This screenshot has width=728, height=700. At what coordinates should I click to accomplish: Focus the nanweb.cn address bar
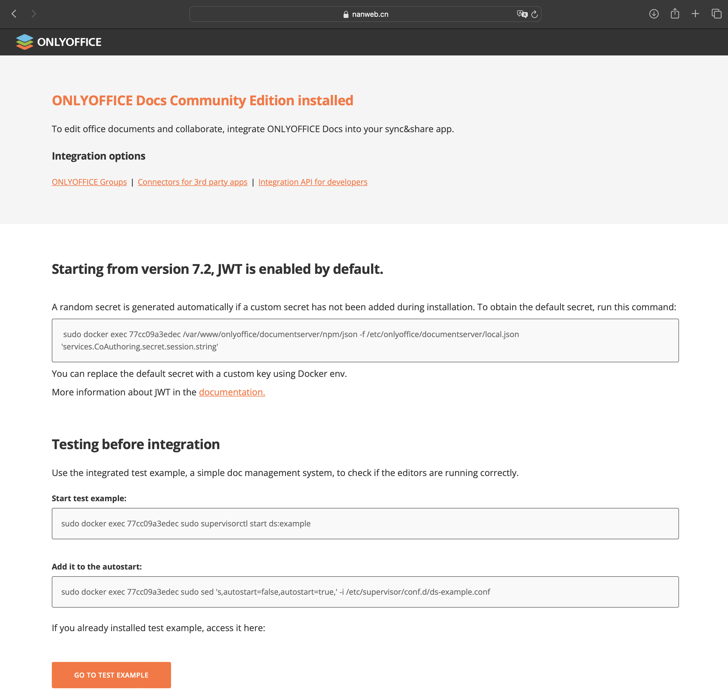[x=365, y=14]
